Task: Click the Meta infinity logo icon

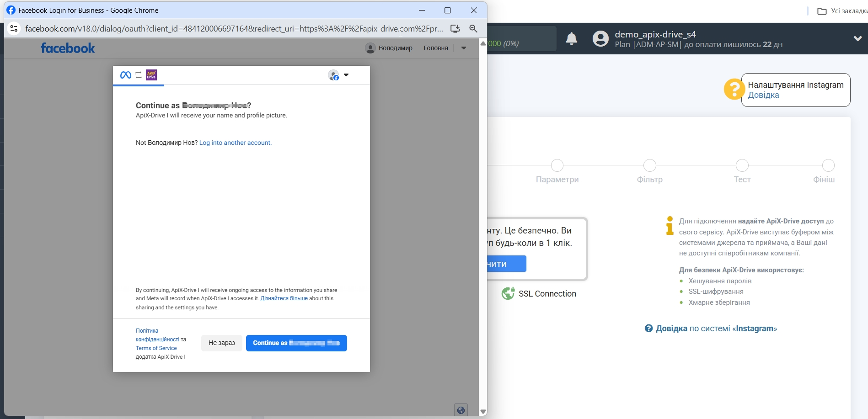Action: click(126, 75)
